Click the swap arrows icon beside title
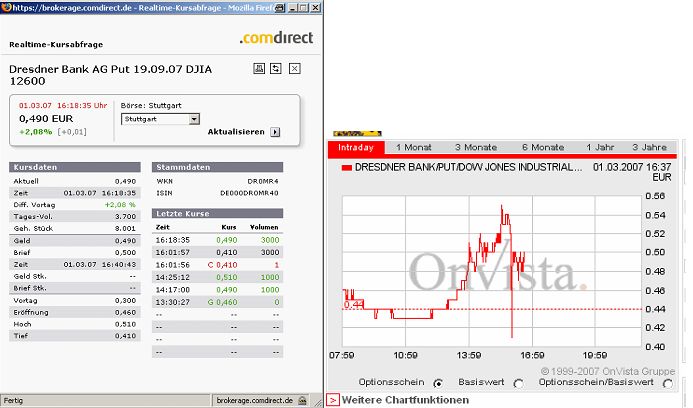This screenshot has height=408, width=693. pyautogui.click(x=276, y=69)
